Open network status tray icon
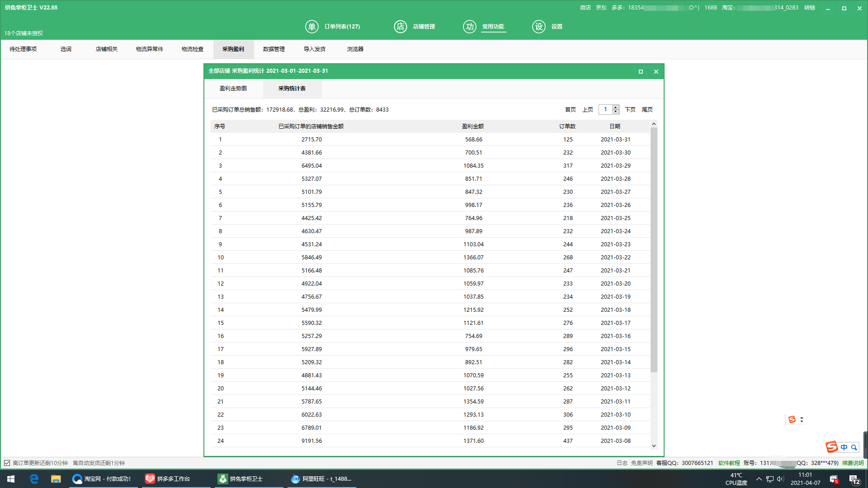The image size is (868, 488). point(770,479)
